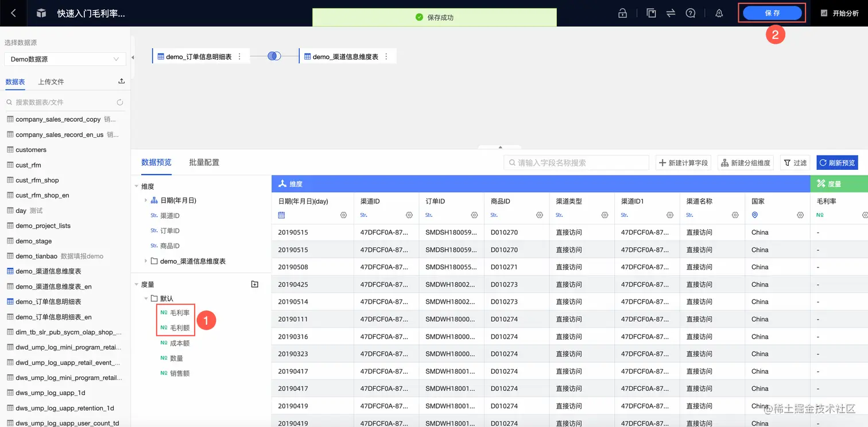The image size is (868, 427).
Task: Click the 保存 save button
Action: point(772,13)
